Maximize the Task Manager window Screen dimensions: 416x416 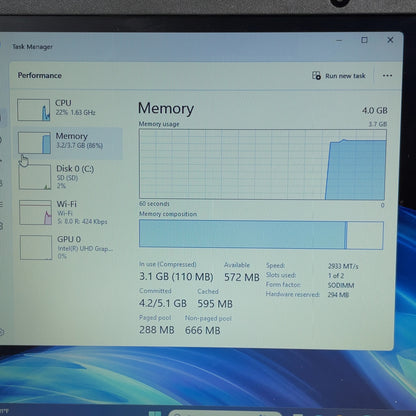tap(364, 40)
